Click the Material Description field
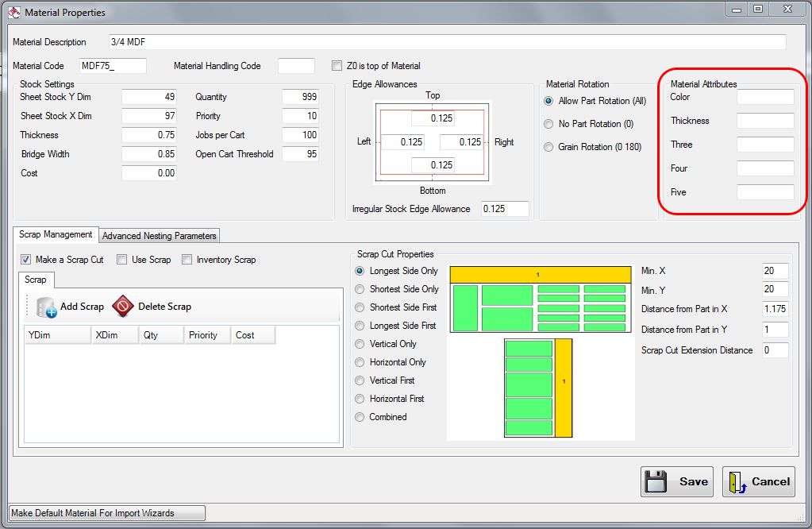812x529 pixels. [448, 42]
